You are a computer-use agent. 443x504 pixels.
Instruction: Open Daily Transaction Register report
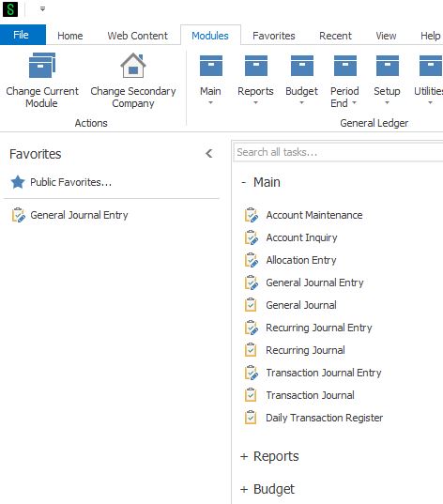point(324,418)
